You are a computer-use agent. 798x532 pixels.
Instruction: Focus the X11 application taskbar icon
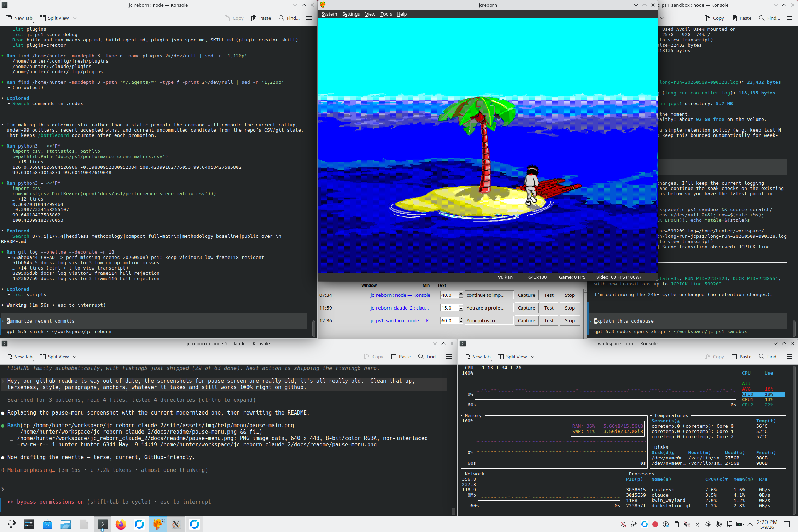pos(176,524)
